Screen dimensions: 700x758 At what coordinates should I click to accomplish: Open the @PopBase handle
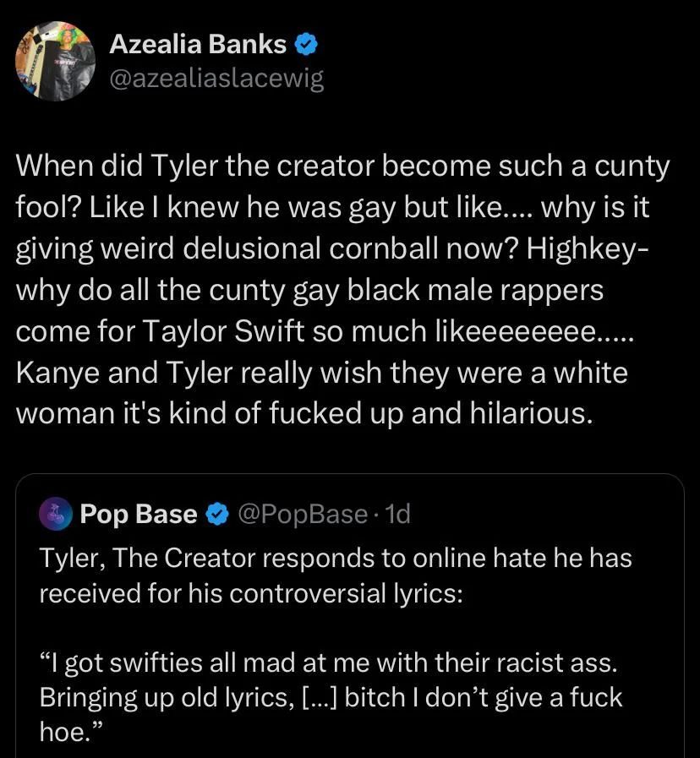tap(301, 514)
